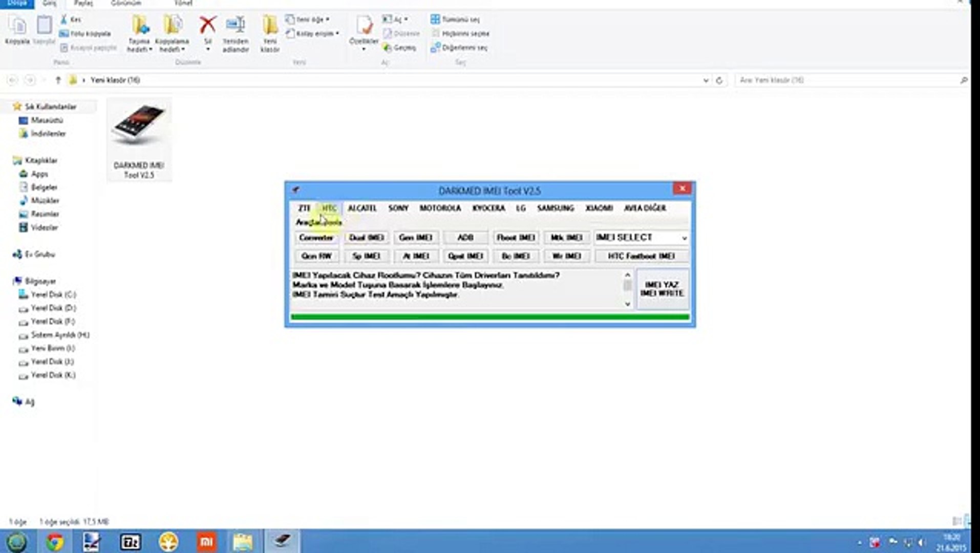Select the KYOCERA brand tab
The height and width of the screenshot is (553, 980).
click(488, 208)
